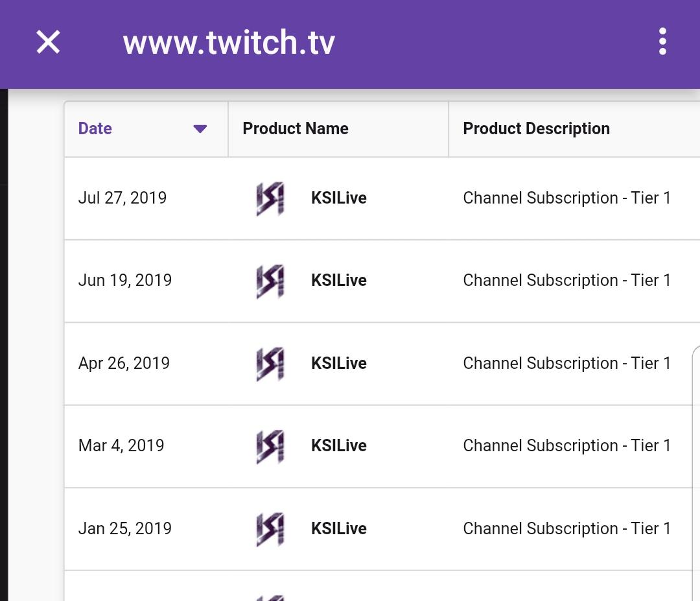Open KSILive link for Jul 27, 2019
700x601 pixels.
click(339, 198)
